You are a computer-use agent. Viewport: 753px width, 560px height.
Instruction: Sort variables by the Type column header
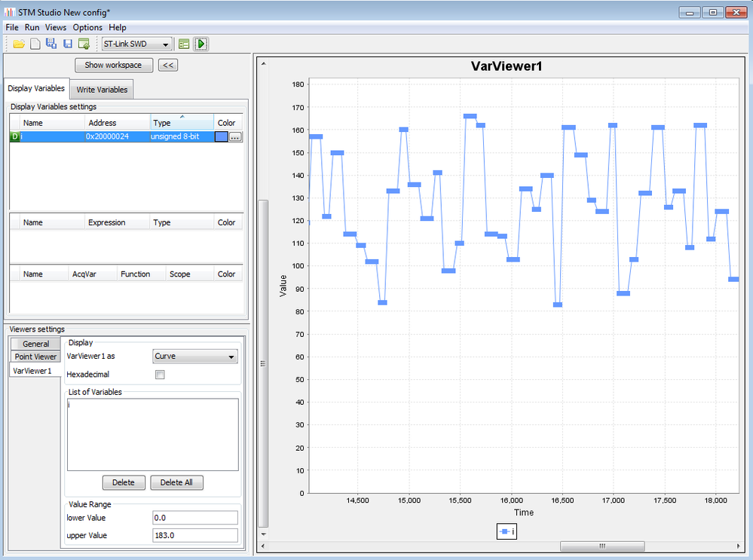pyautogui.click(x=182, y=122)
